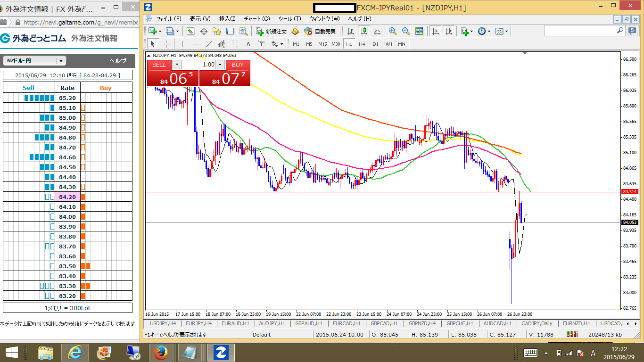Open ヘルプ (H) menu in MetaTrader
Image resolution: width=644 pixels, height=362 pixels.
(359, 19)
